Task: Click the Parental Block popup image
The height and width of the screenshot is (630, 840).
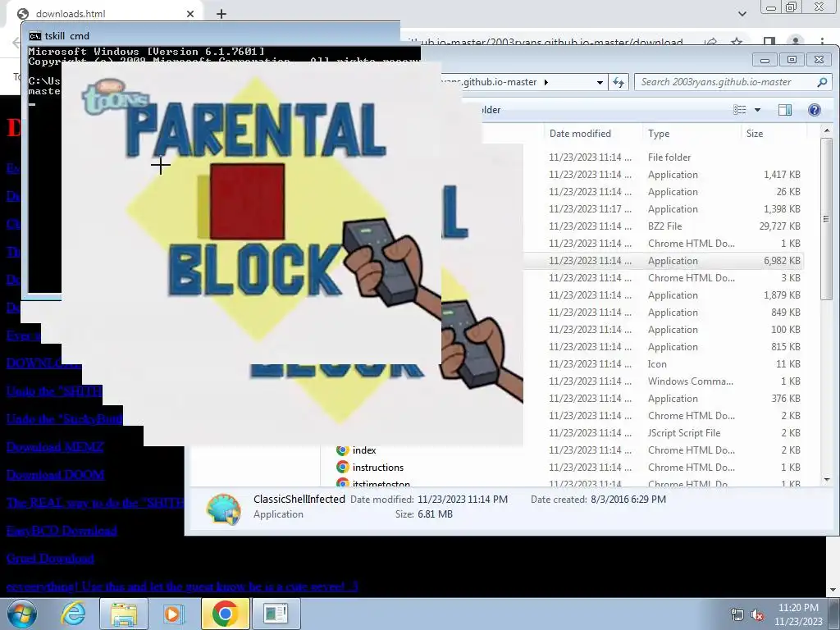Action: point(252,213)
